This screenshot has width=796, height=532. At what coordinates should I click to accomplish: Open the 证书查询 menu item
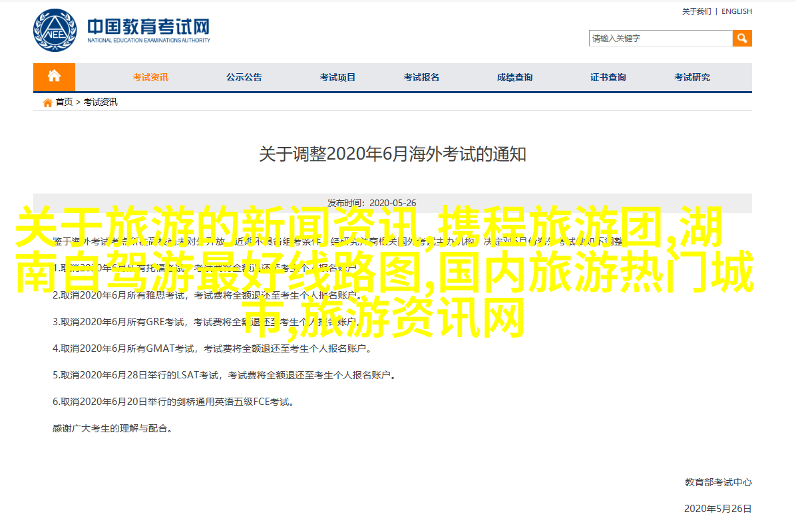608,77
